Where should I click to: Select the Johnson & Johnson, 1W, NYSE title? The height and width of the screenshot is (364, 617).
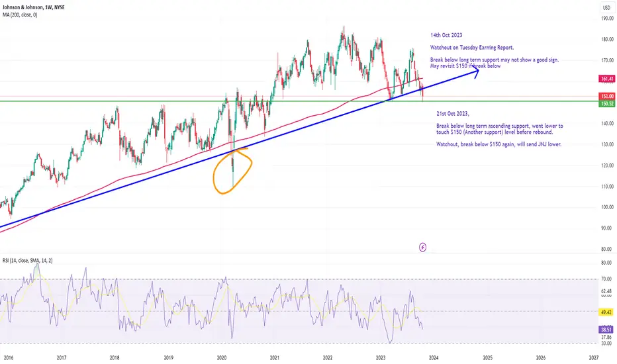pyautogui.click(x=34, y=7)
